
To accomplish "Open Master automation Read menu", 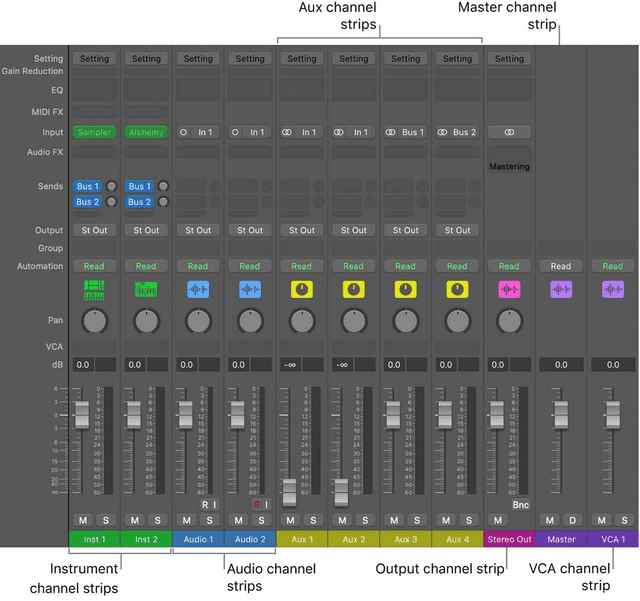I will 561,266.
